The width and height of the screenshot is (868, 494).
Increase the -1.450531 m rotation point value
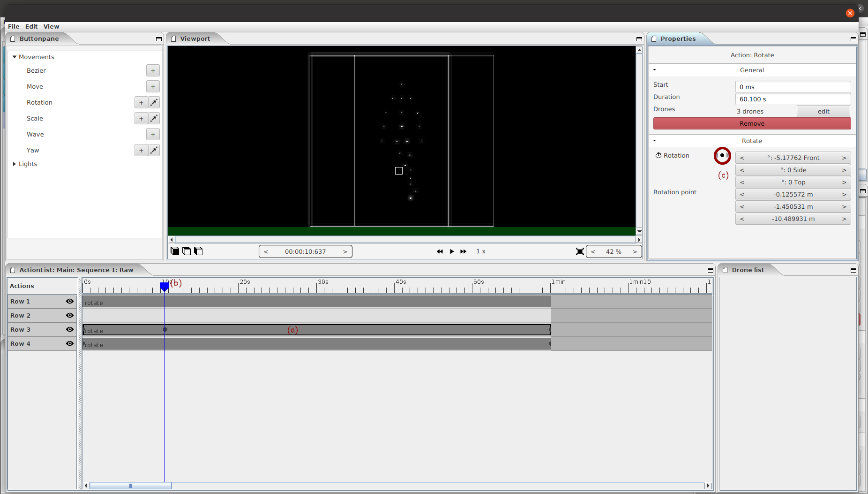tap(844, 206)
